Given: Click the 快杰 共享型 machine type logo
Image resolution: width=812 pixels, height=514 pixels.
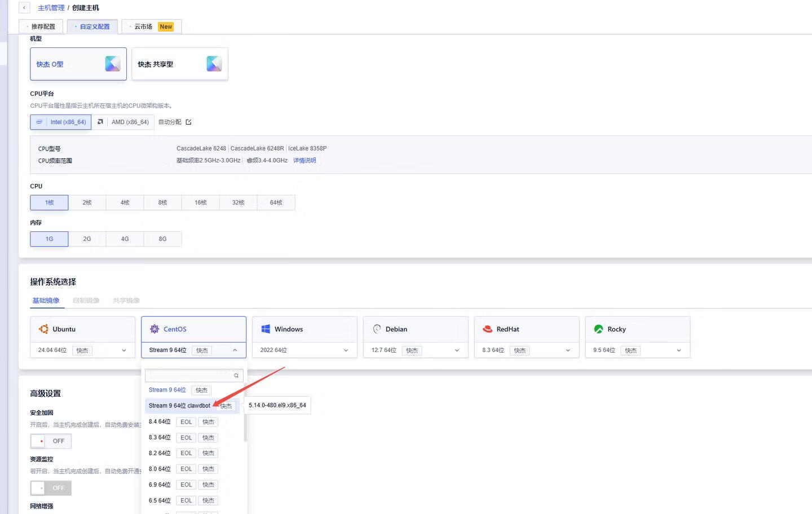Looking at the screenshot, I should pos(214,64).
